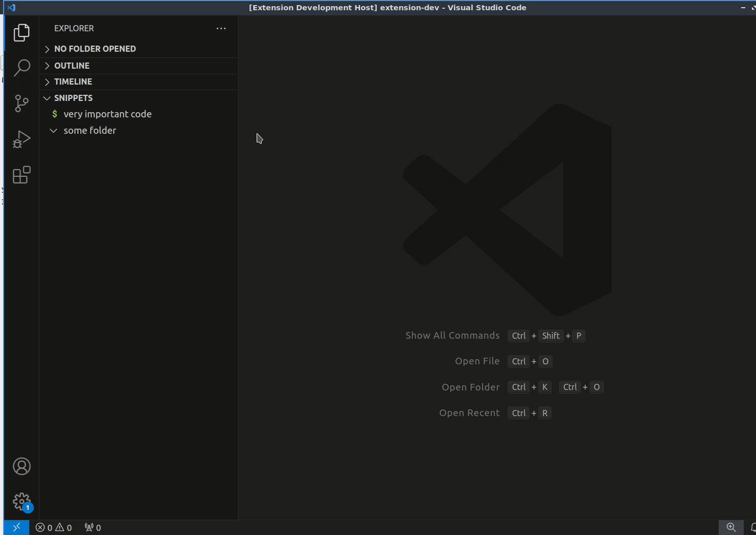Image resolution: width=756 pixels, height=535 pixels.
Task: Click the notifications bell in status bar
Action: [x=752, y=527]
